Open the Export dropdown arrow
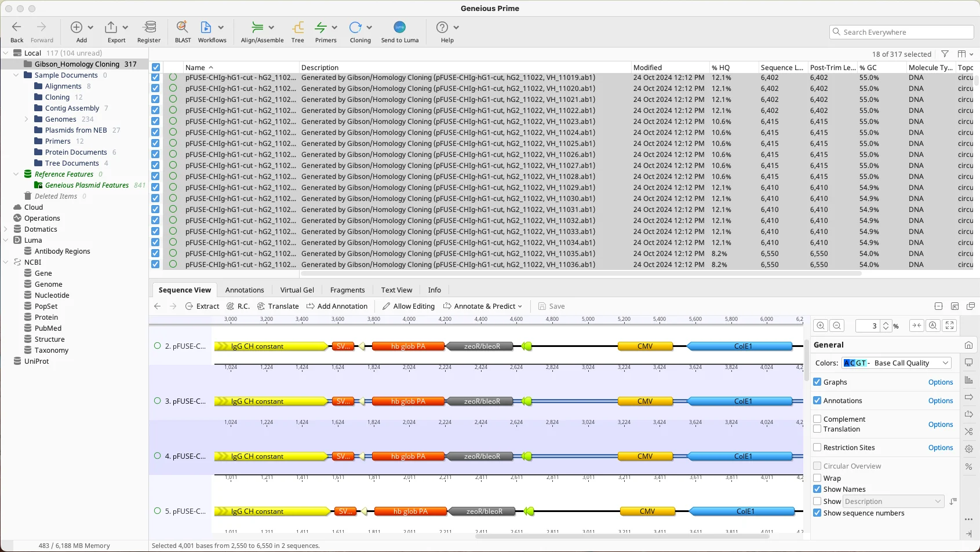 pos(125,27)
